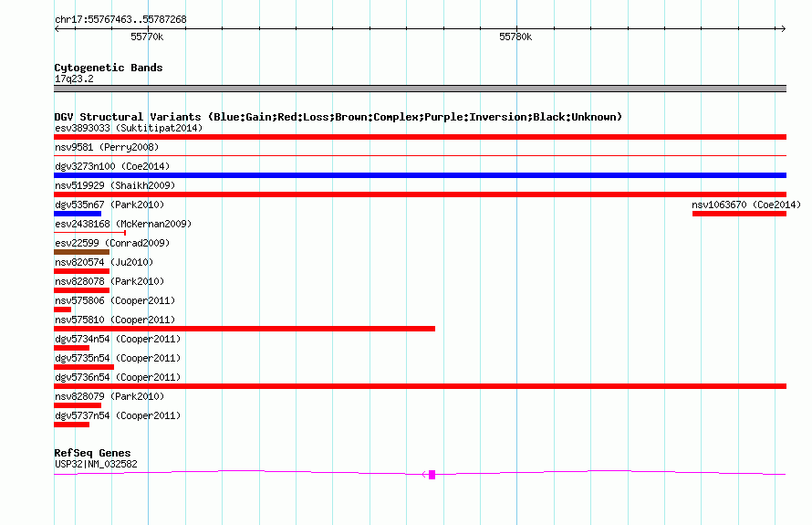Click the Cytogenetic Bands track title
The width and height of the screenshot is (812, 525).
coord(109,68)
